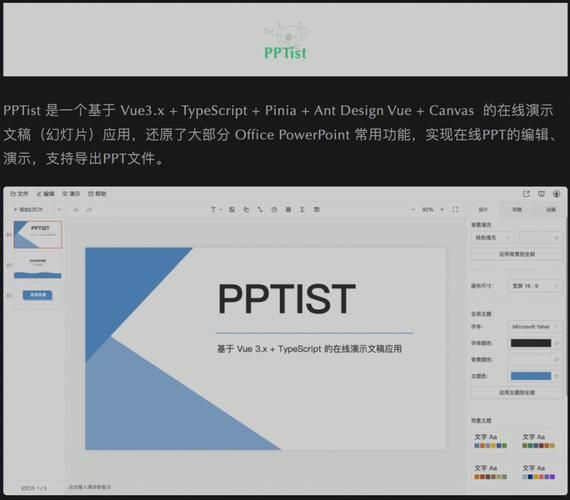Click the insert table icon
Screen dimensions: 570x500
click(x=288, y=209)
